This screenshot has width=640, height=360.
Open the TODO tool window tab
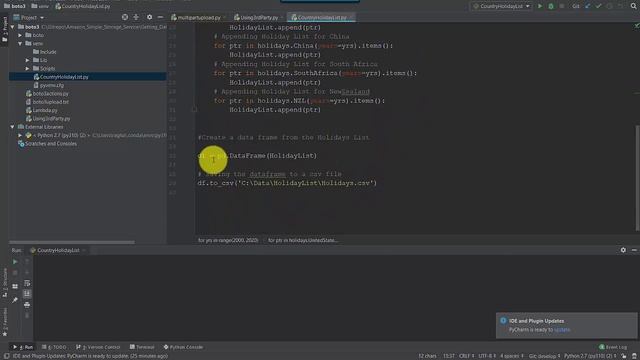(54, 347)
